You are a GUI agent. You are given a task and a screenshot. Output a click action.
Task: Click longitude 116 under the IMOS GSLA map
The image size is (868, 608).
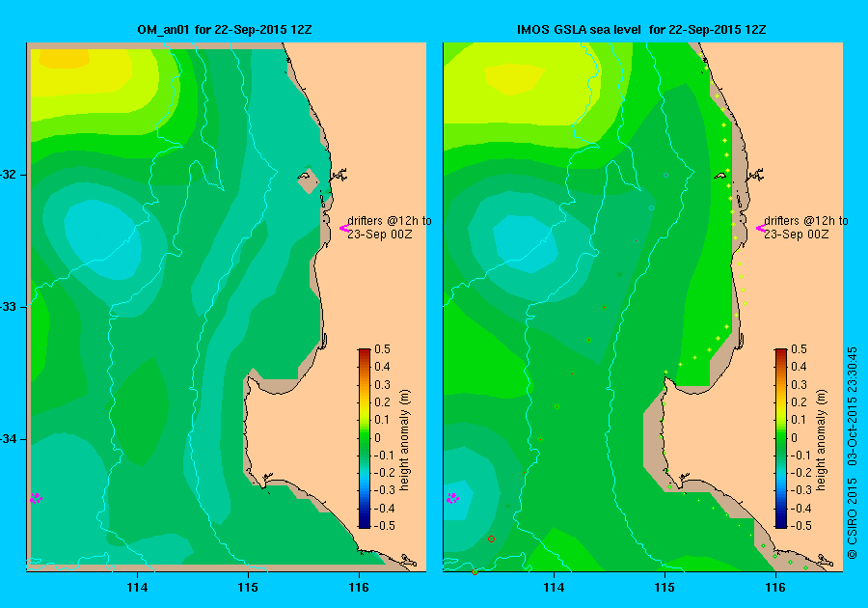coord(775,588)
